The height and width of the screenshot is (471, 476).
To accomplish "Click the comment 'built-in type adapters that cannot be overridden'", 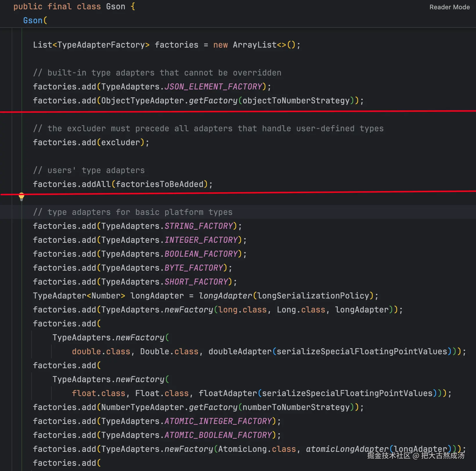I will 157,73.
